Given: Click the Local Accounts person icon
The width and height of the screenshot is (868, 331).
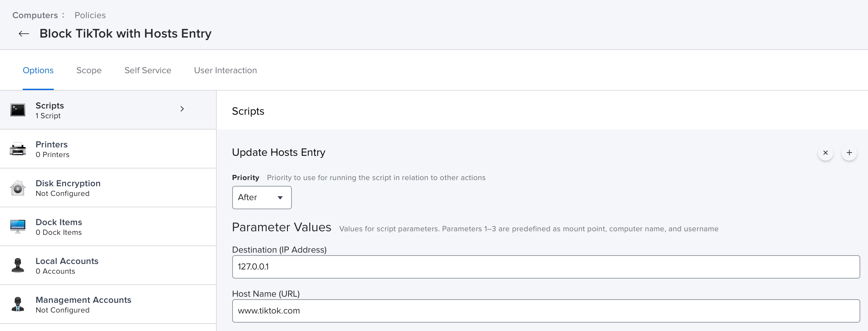Looking at the screenshot, I should pyautogui.click(x=17, y=265).
